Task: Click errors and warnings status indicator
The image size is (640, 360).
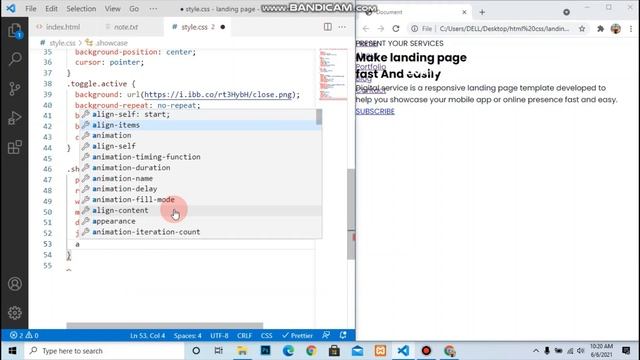Action: (x=24, y=335)
